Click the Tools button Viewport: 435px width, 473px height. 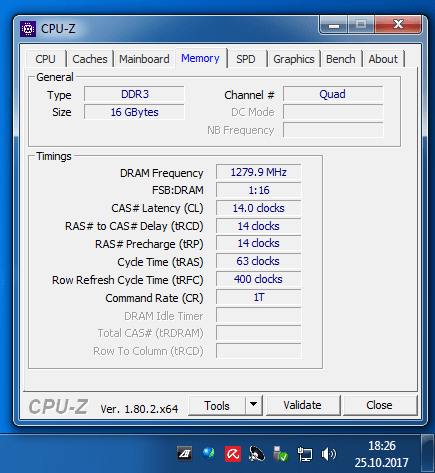217,405
